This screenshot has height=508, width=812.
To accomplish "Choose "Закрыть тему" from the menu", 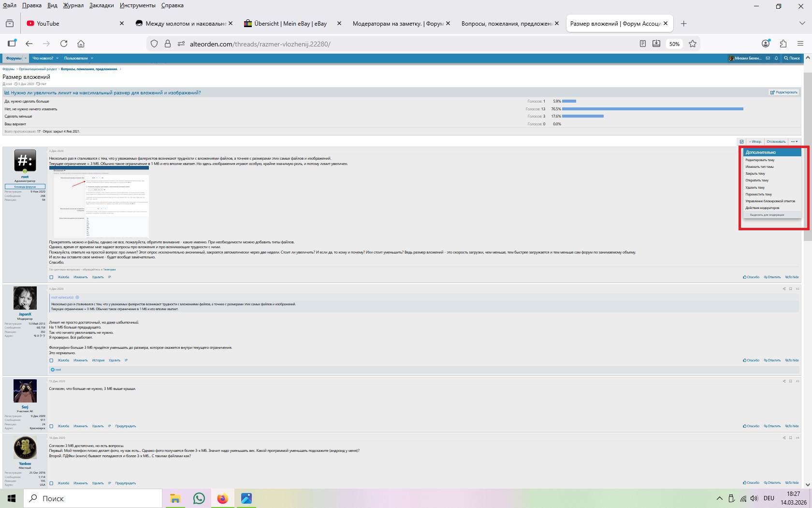I will (755, 174).
